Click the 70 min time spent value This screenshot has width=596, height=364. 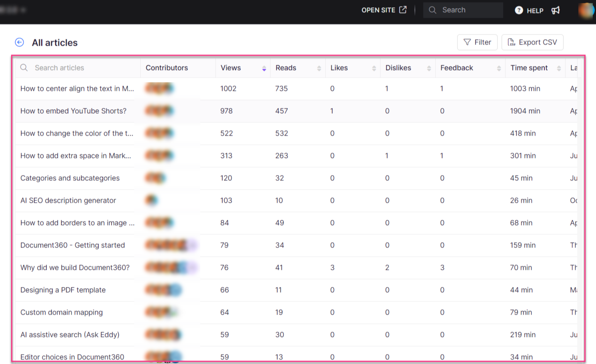(521, 267)
